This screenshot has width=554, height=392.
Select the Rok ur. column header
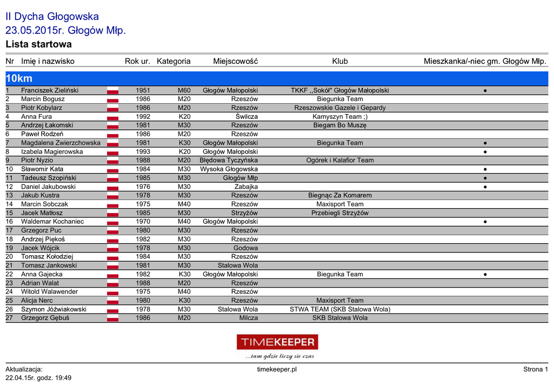[x=137, y=62]
